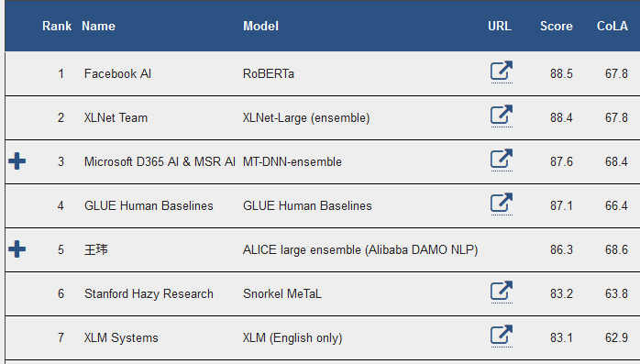Click the XLM Systems name cell
Image resolution: width=640 pixels, height=364 pixels.
(x=121, y=338)
